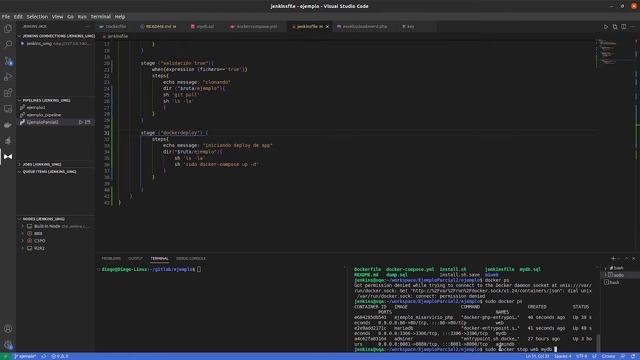Close the terminal panel with X
The height and width of the screenshot is (360, 640).
(634, 258)
